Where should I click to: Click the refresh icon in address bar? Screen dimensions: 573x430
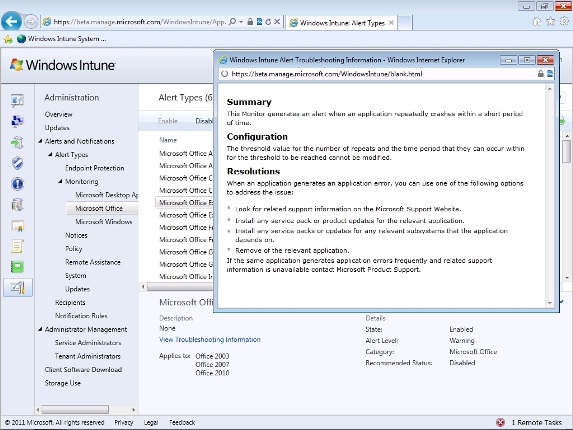[268, 22]
